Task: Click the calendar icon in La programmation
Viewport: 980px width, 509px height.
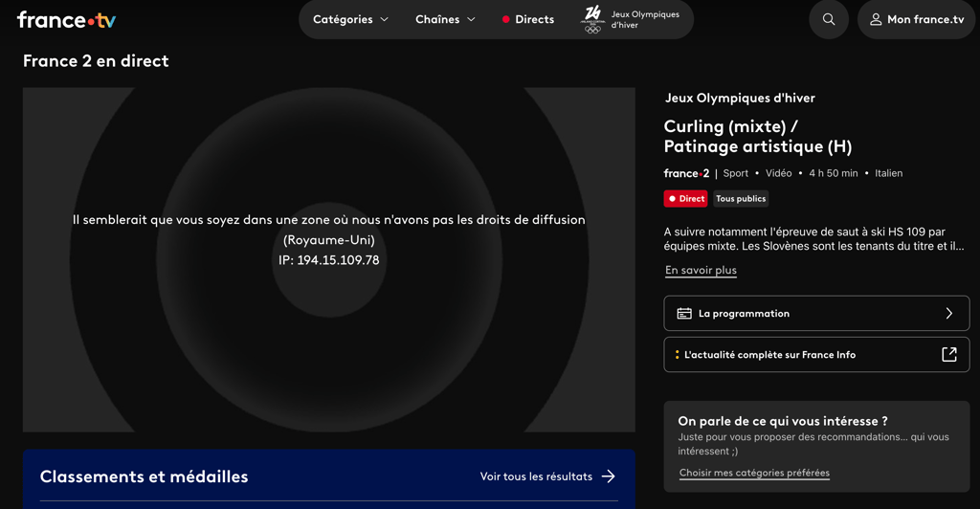Action: (684, 314)
